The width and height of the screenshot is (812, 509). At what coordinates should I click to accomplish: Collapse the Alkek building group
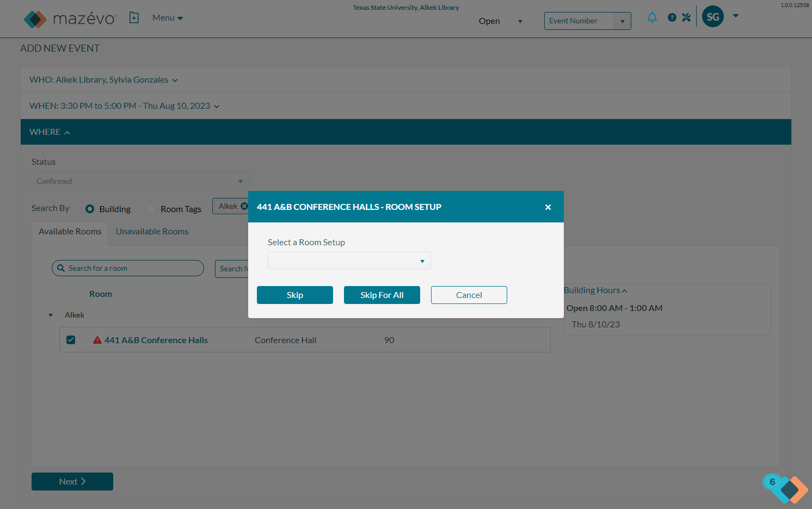[51, 315]
